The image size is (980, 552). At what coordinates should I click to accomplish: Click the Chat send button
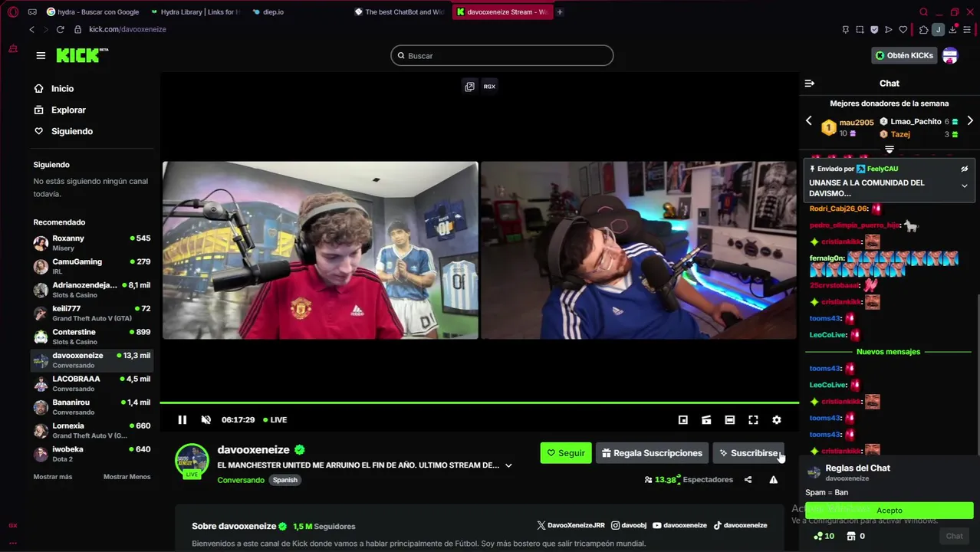(954, 537)
